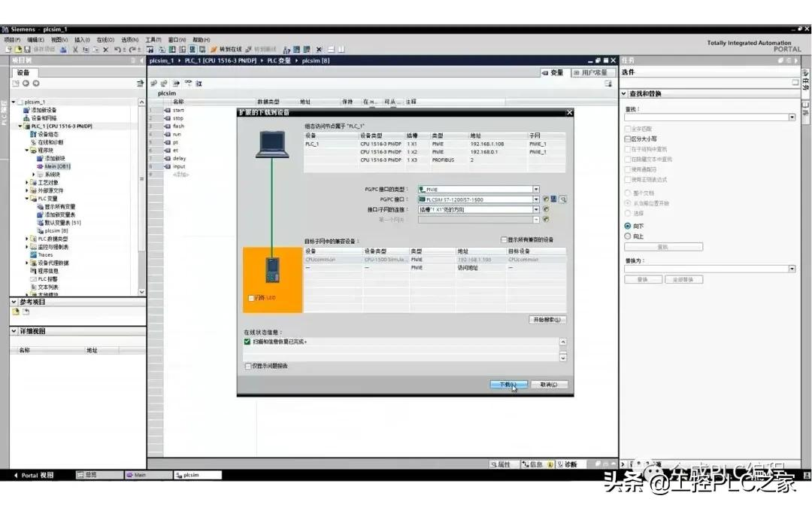Toggle 仅显示问题报告 checkbox
The height and width of the screenshot is (508, 812).
248,366
